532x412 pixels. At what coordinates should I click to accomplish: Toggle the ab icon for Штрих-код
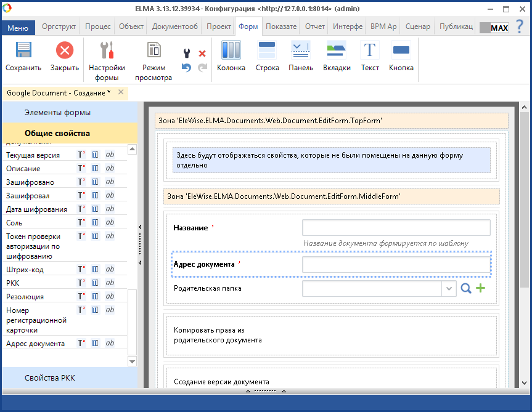point(110,270)
